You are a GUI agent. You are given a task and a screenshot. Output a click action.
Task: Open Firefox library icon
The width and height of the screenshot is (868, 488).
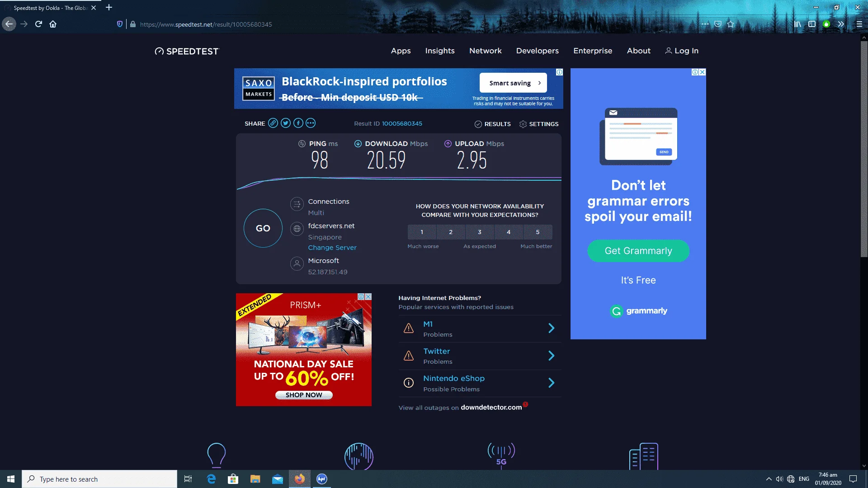797,24
